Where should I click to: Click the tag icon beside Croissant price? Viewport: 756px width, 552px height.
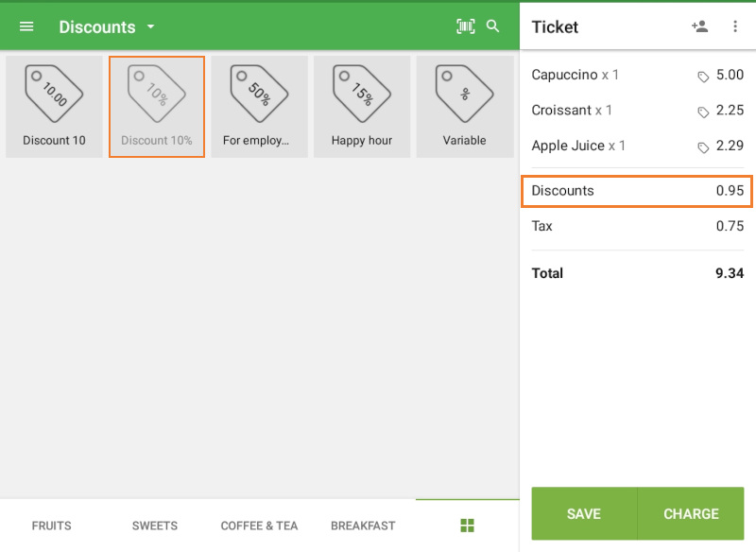704,111
